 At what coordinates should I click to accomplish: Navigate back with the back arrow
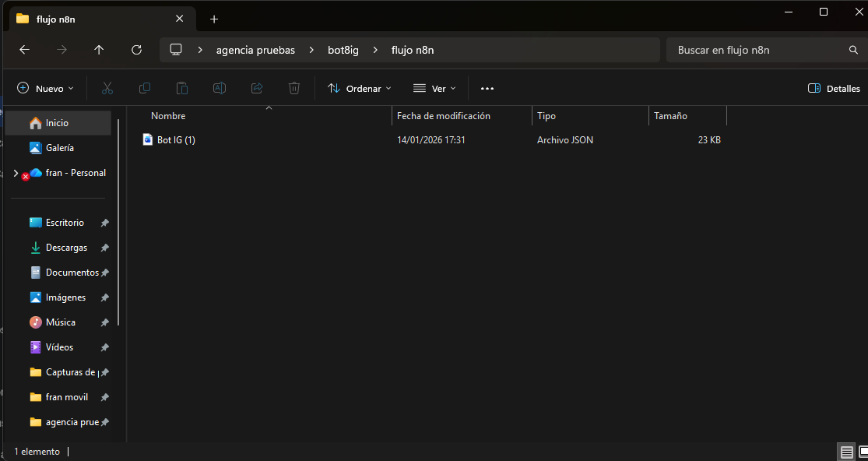(24, 50)
